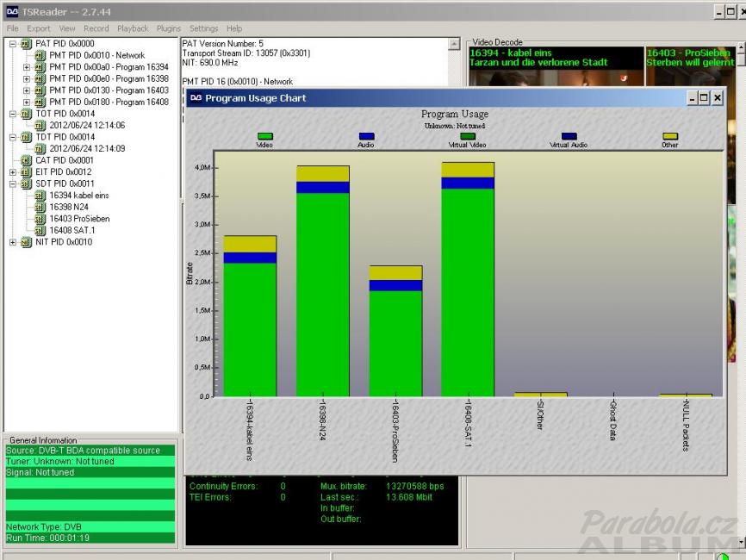Image resolution: width=746 pixels, height=560 pixels.
Task: Click the 16403 ProSieben service icon
Action: pos(40,219)
